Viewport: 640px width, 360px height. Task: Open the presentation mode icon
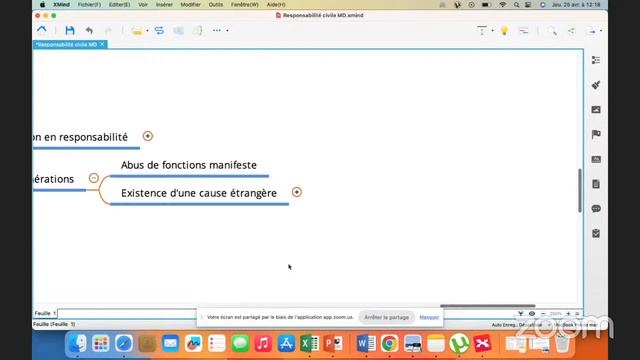pyautogui.click(x=482, y=31)
